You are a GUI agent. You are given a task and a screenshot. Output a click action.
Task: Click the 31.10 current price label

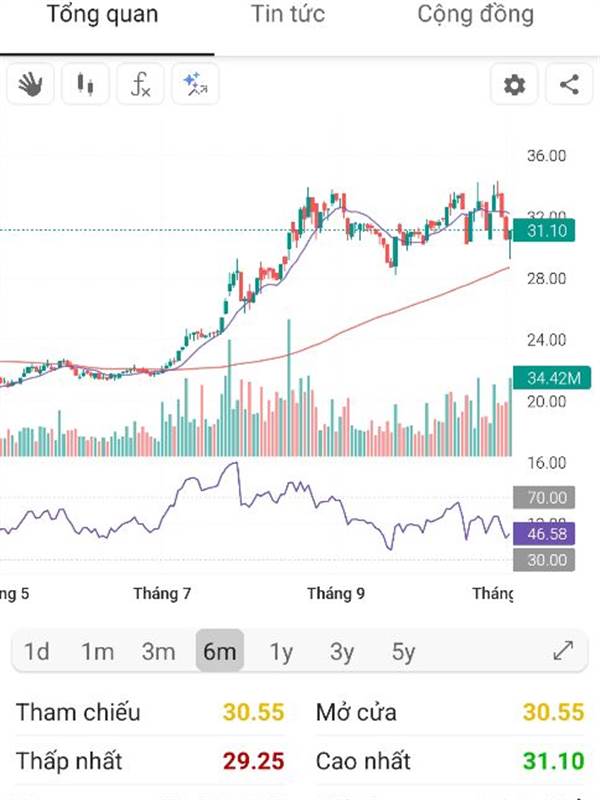pos(547,231)
